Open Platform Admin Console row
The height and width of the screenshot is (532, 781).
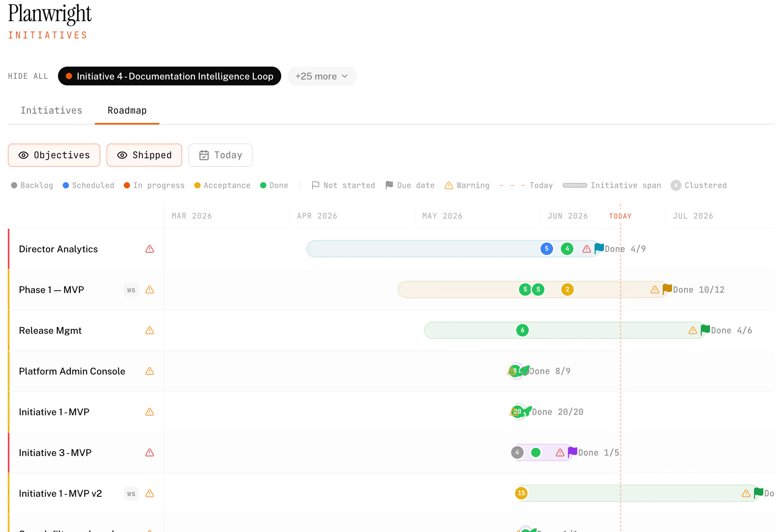click(72, 371)
